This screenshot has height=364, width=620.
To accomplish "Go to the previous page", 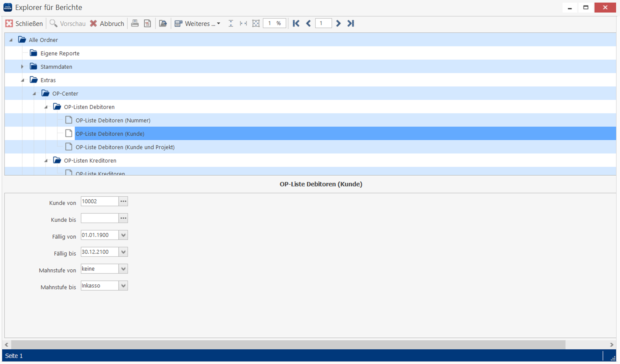I will click(308, 24).
